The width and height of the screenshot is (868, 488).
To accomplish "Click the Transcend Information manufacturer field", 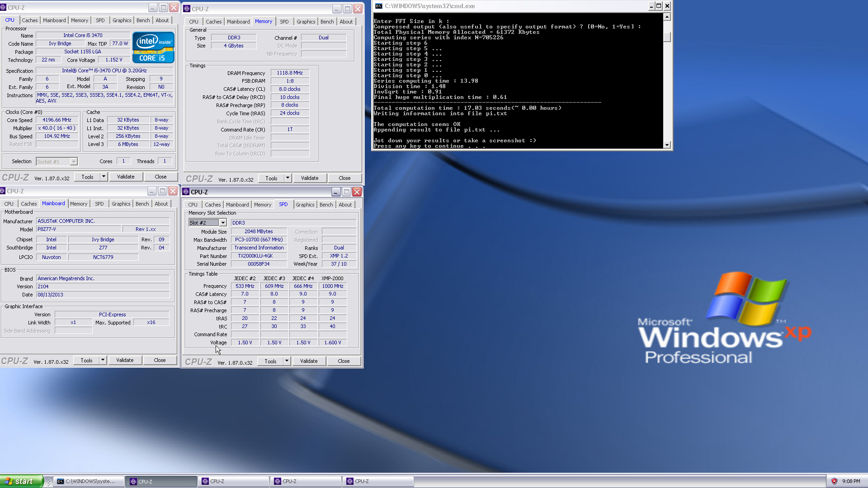I will click(259, 248).
